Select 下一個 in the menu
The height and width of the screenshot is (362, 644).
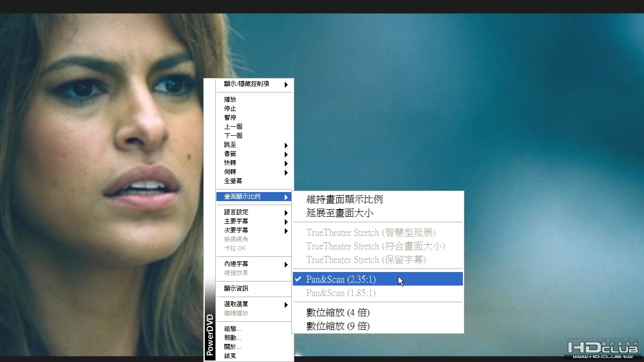pyautogui.click(x=255, y=136)
